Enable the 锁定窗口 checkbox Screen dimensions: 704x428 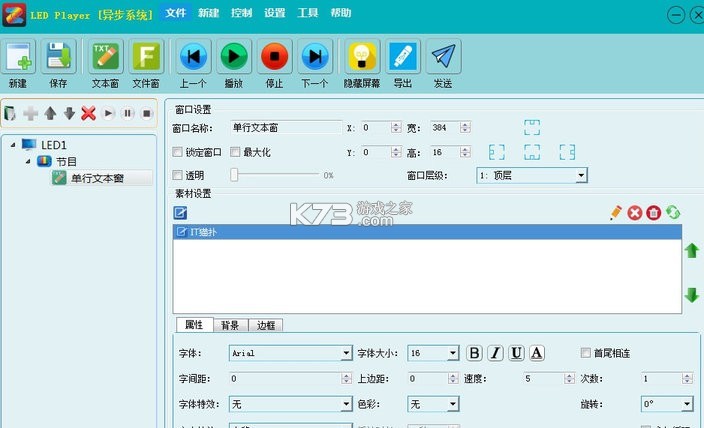tap(177, 152)
